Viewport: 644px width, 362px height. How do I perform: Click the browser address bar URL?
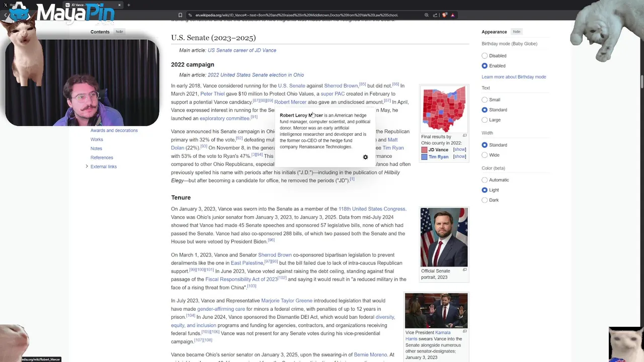point(297,15)
